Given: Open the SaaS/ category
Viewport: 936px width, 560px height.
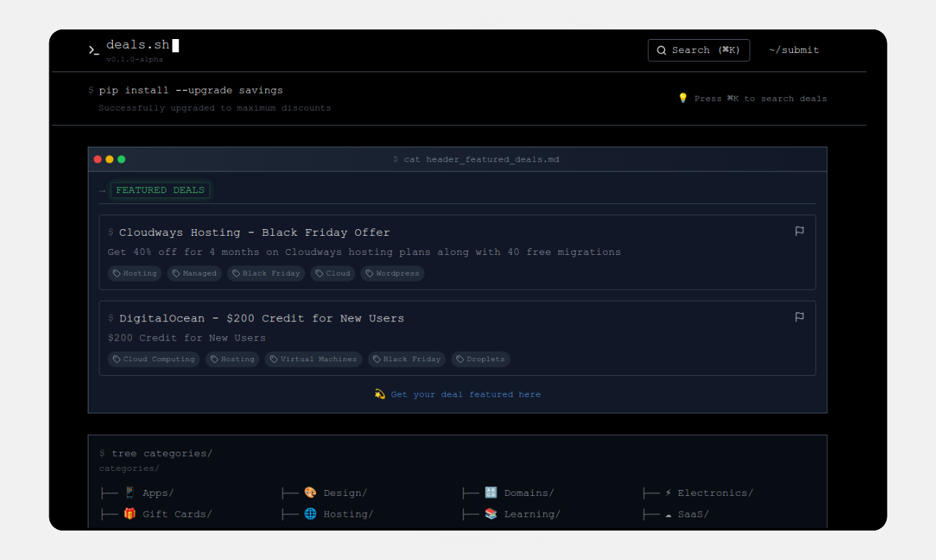Looking at the screenshot, I should (694, 514).
